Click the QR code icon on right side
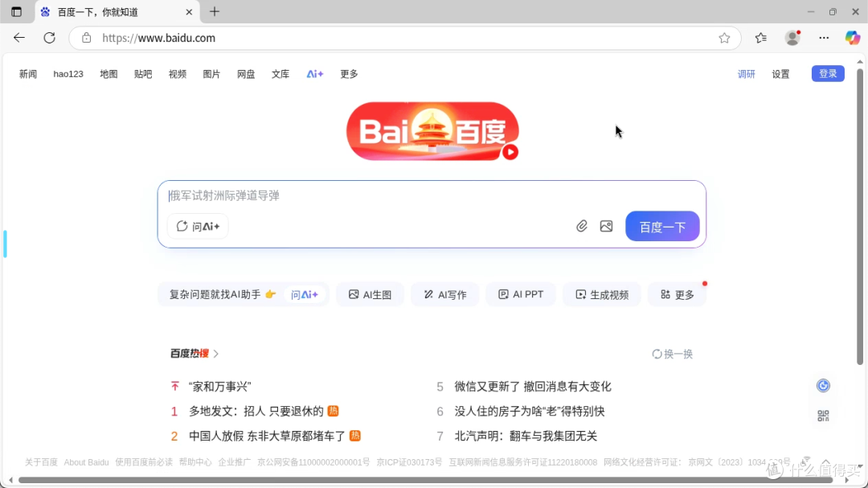Screen dimensions: 868x488 click(x=823, y=416)
